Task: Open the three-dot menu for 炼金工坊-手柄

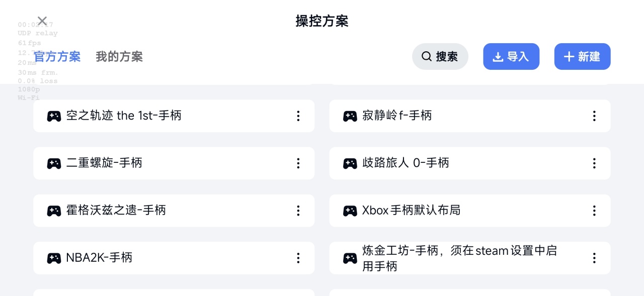Action: tap(594, 258)
